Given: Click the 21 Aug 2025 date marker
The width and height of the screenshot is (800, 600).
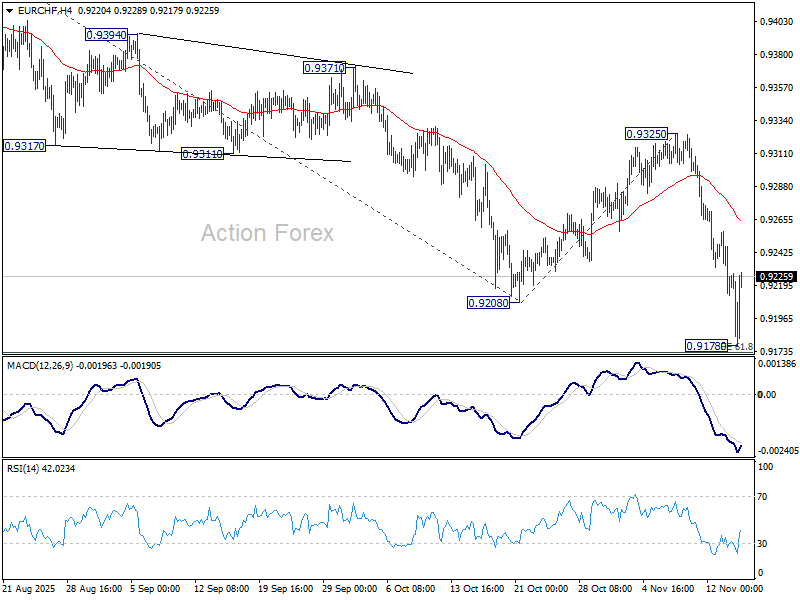Looking at the screenshot, I should [x=30, y=591].
